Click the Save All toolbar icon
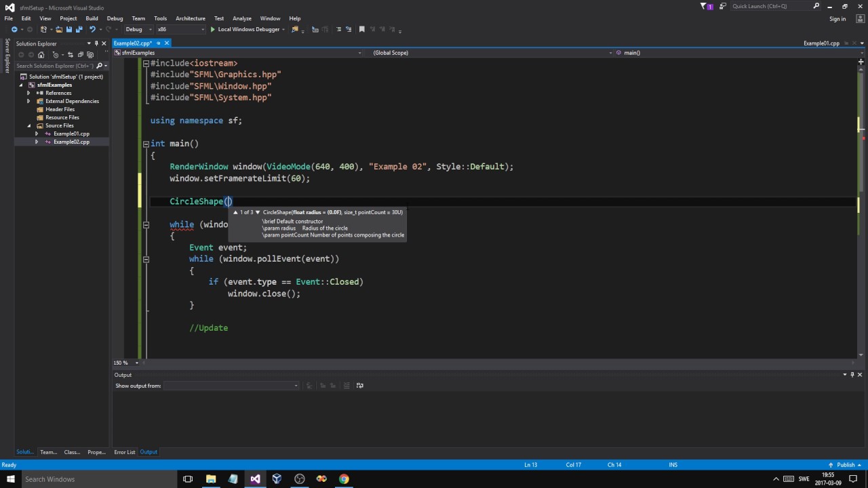Screen dimensions: 868x488 coord(79,29)
